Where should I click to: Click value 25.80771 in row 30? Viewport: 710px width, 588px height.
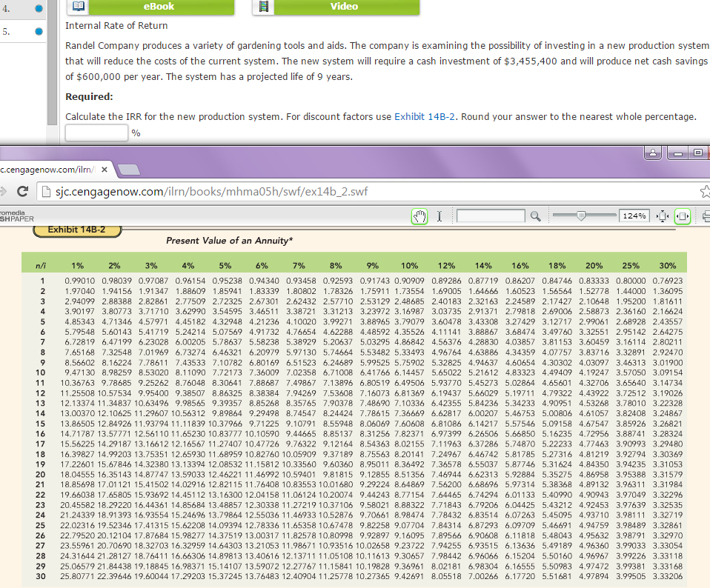(77, 576)
